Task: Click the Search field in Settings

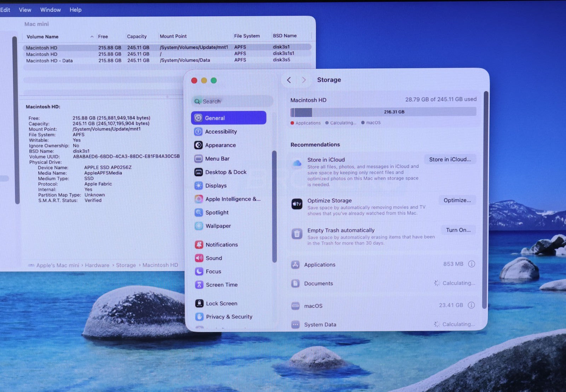Action: coord(232,102)
